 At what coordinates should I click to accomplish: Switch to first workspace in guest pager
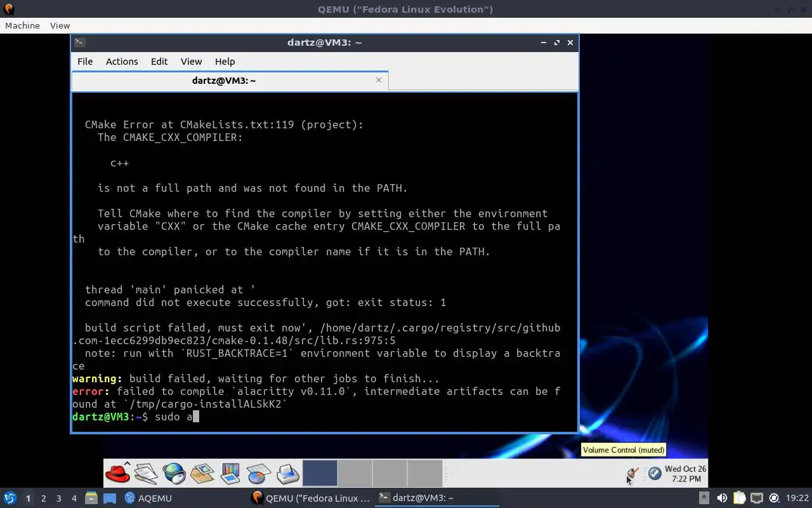(x=320, y=473)
